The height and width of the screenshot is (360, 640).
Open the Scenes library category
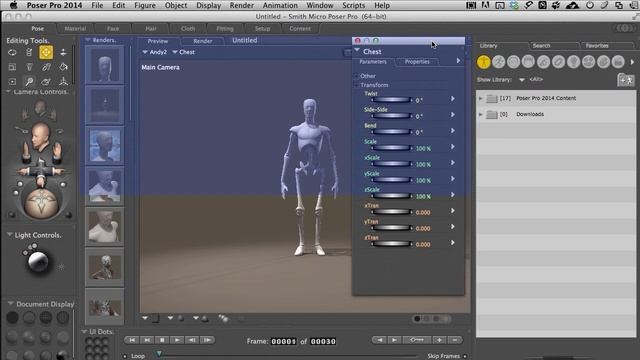coord(618,62)
